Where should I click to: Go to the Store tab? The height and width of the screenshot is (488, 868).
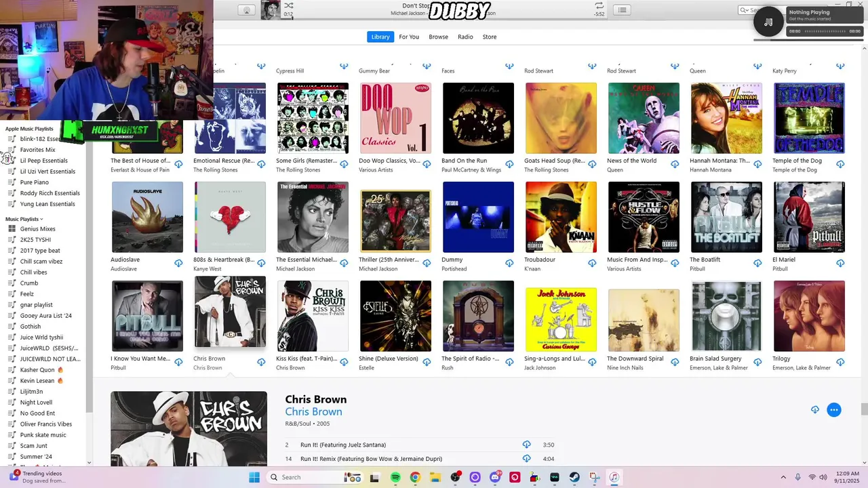(x=490, y=37)
